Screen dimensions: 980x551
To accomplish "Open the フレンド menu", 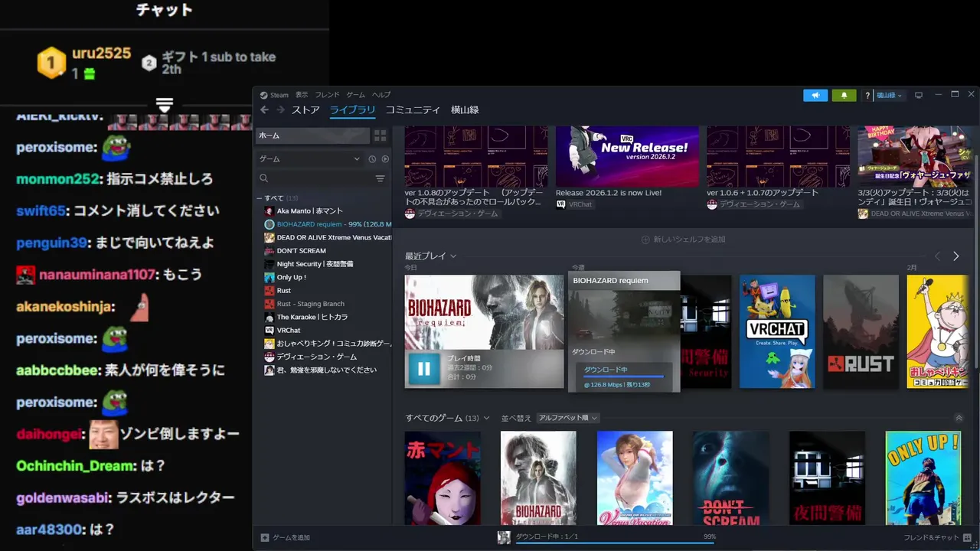I will [327, 95].
